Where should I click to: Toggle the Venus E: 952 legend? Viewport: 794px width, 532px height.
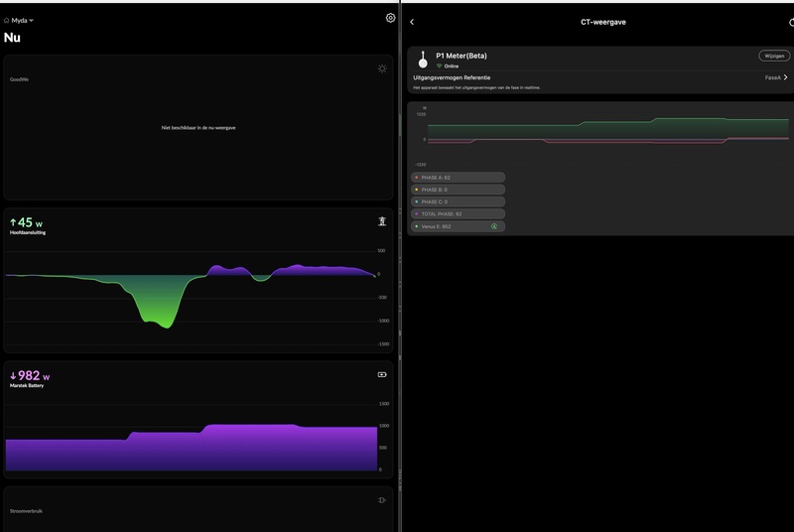[458, 226]
